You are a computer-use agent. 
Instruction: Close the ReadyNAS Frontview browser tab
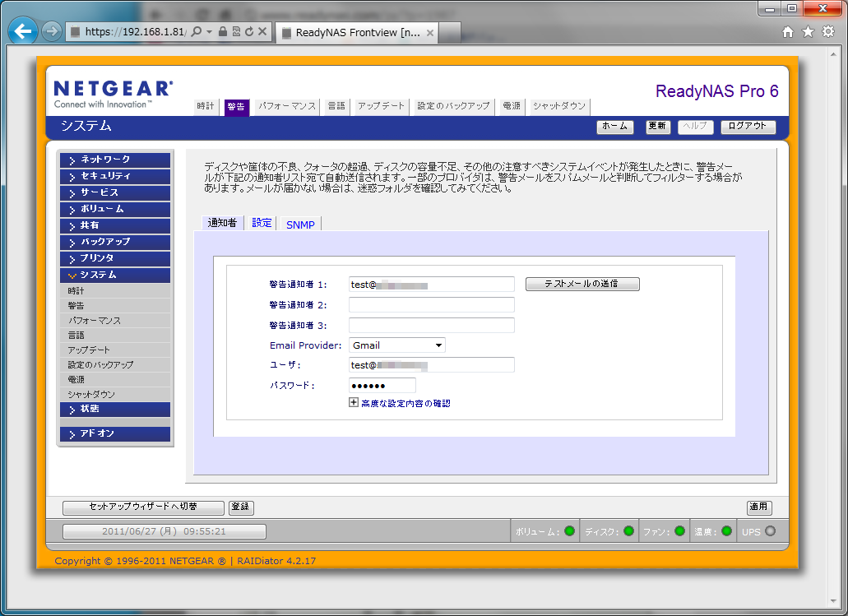click(430, 32)
